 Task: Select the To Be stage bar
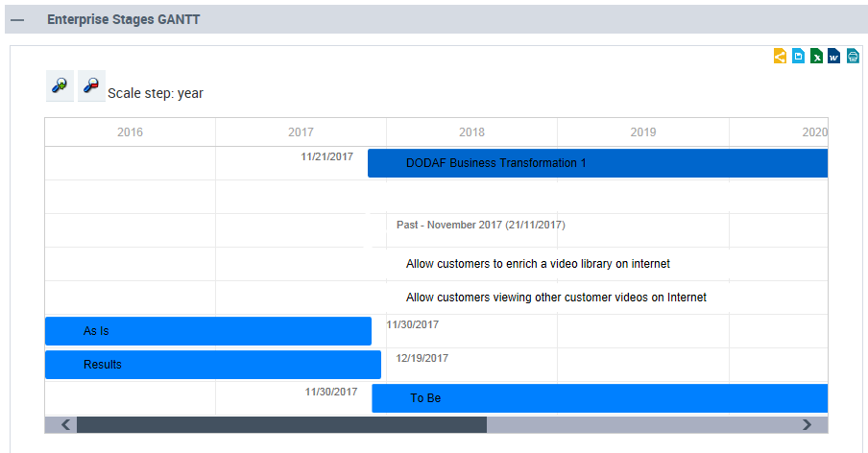click(598, 398)
